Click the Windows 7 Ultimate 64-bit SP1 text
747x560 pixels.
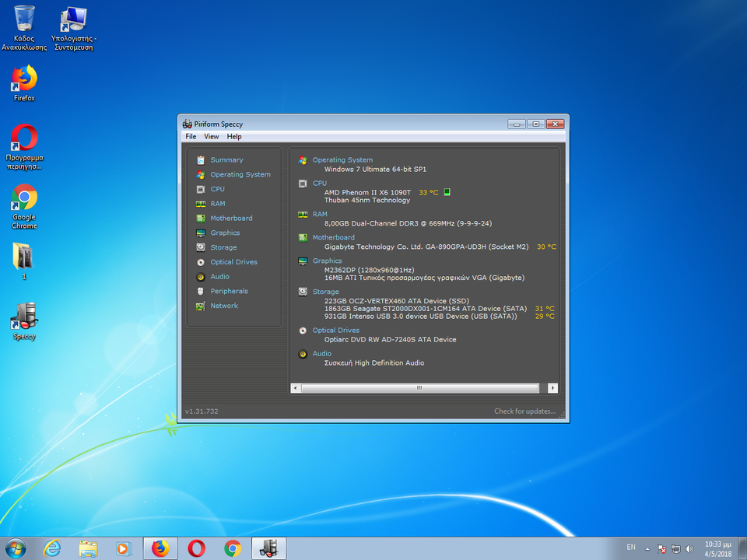(375, 170)
